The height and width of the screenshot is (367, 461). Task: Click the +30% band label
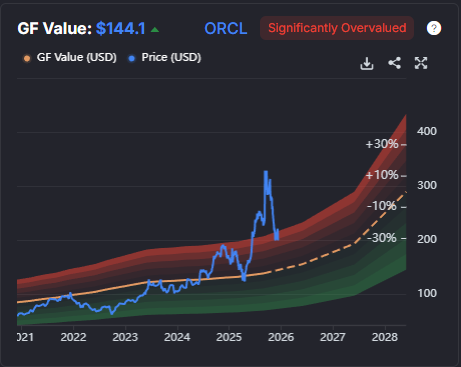[382, 144]
